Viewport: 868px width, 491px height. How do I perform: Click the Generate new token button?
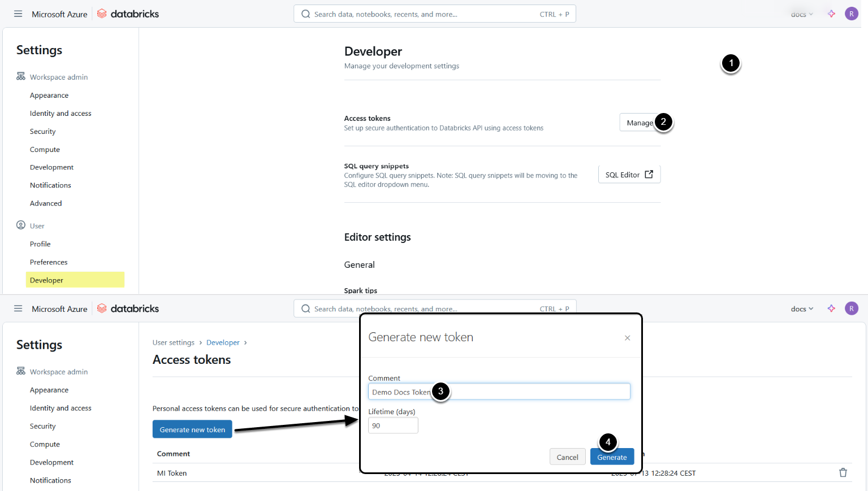pyautogui.click(x=192, y=429)
